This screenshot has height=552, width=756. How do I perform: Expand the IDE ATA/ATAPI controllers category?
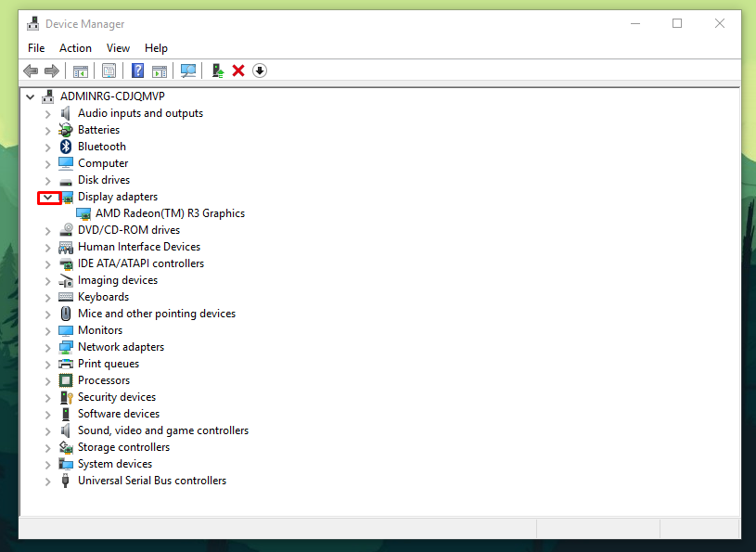pyautogui.click(x=47, y=264)
